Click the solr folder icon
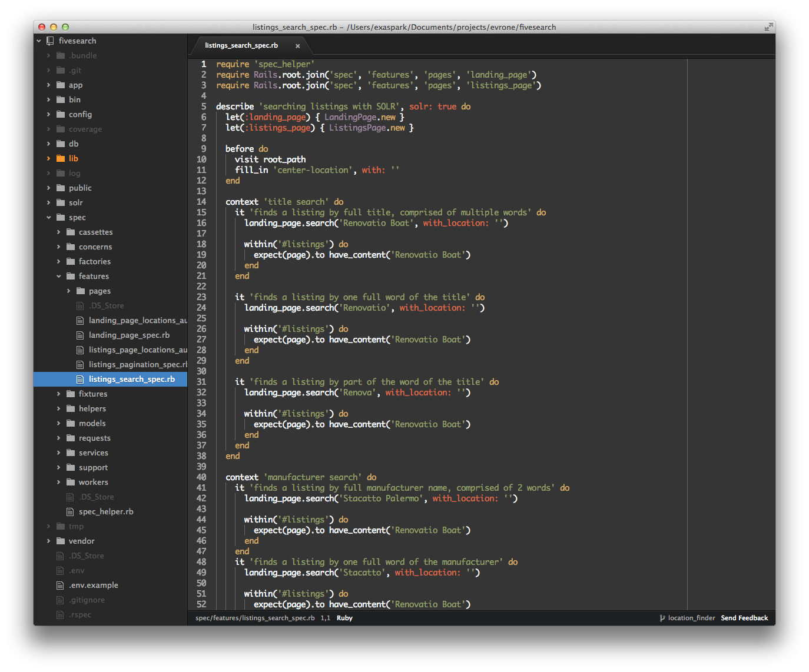Viewport: 809px width, 672px height. tap(61, 202)
